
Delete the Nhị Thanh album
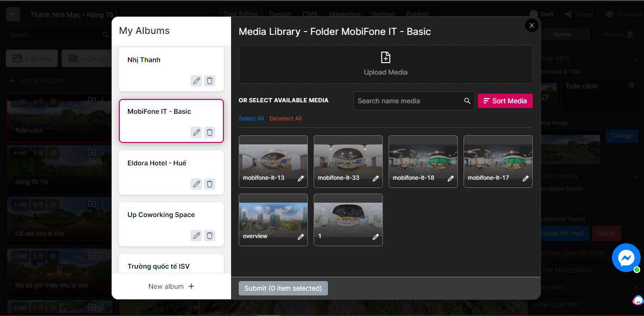[210, 81]
